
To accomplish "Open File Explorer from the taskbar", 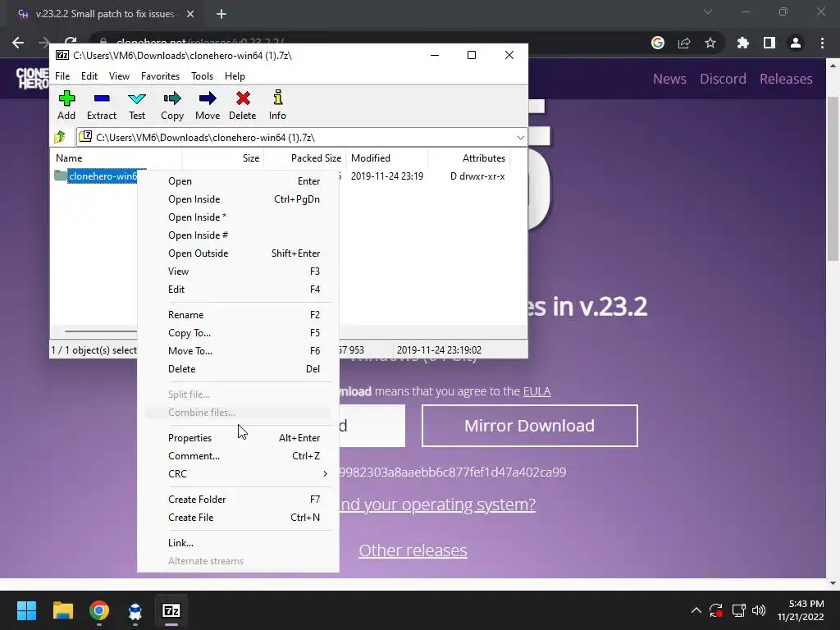I will pyautogui.click(x=62, y=610).
